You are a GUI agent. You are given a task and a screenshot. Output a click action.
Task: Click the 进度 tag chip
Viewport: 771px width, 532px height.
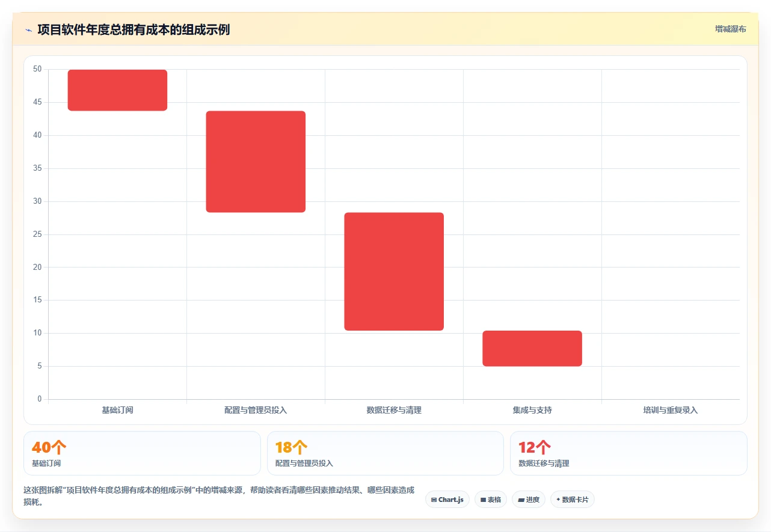[x=529, y=500]
